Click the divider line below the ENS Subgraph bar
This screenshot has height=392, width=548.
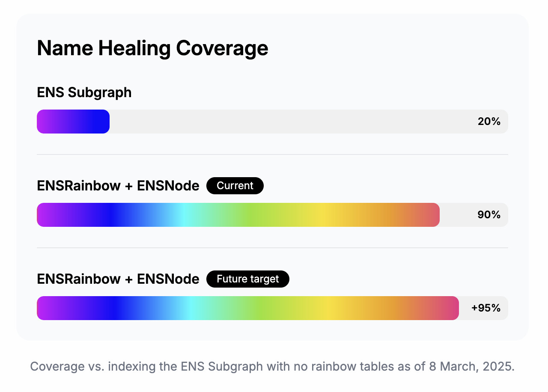(272, 154)
